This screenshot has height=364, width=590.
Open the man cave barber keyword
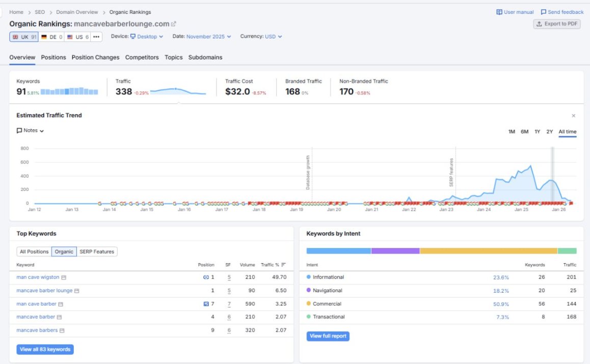[36, 303]
